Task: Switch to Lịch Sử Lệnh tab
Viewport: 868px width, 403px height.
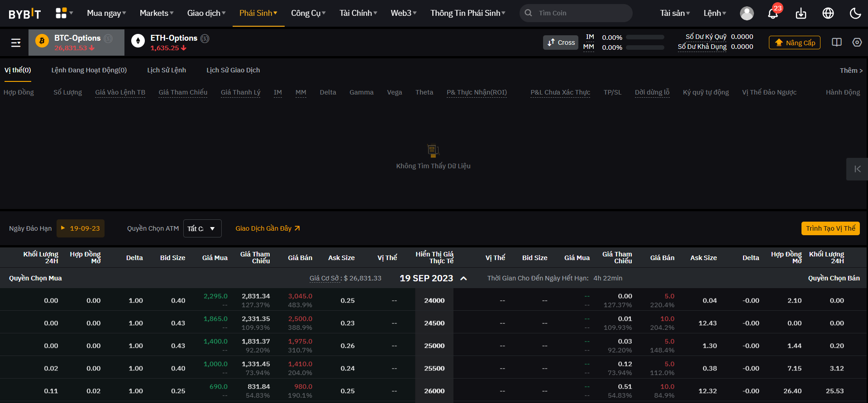Action: (x=167, y=70)
